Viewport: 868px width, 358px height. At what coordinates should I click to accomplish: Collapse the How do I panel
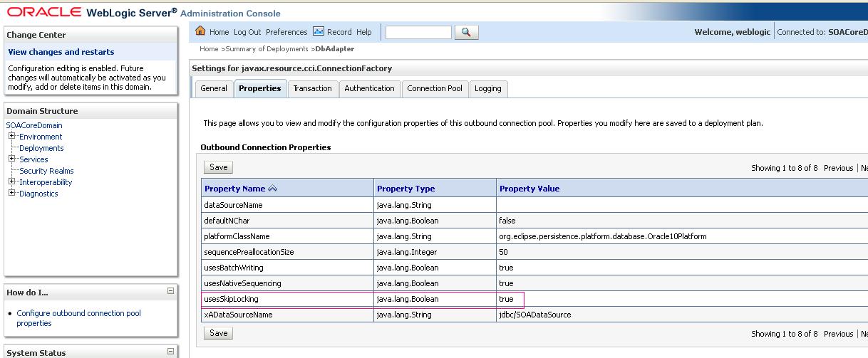170,291
